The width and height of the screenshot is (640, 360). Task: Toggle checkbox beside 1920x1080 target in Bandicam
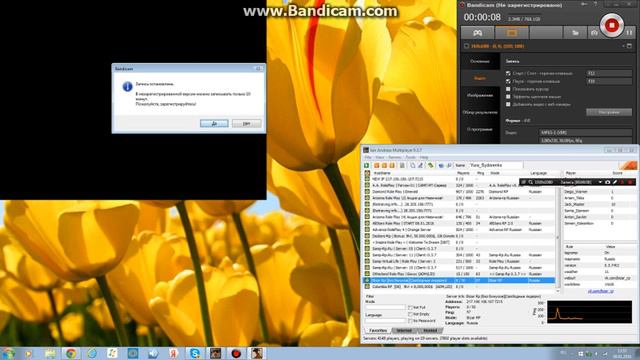466,46
